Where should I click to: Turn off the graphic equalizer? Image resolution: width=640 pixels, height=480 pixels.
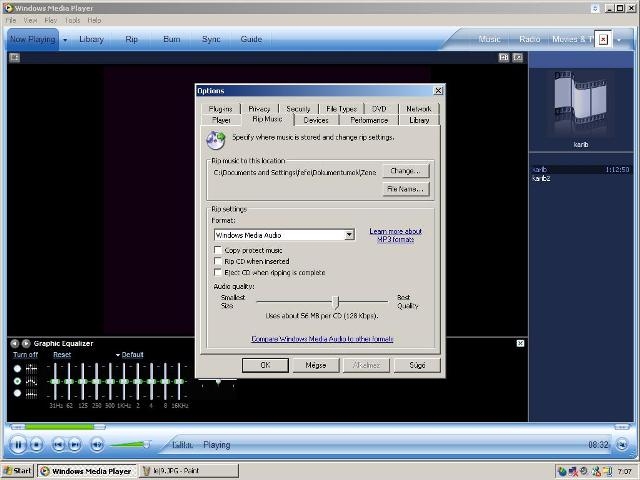pos(25,355)
